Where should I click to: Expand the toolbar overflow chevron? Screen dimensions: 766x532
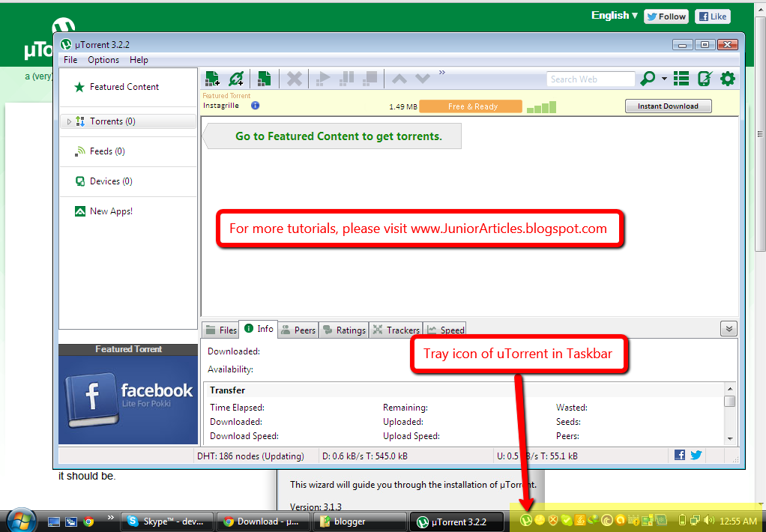tap(442, 72)
